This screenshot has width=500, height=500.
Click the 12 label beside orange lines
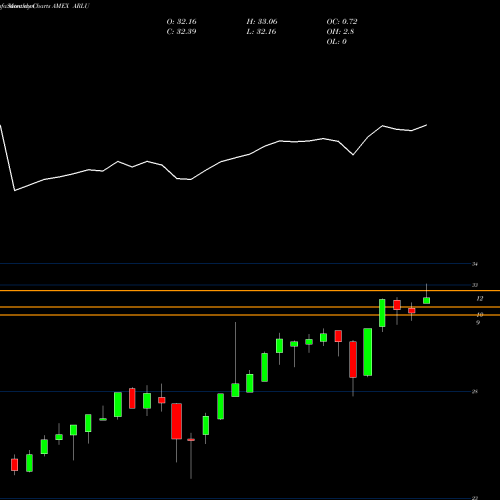point(480,299)
